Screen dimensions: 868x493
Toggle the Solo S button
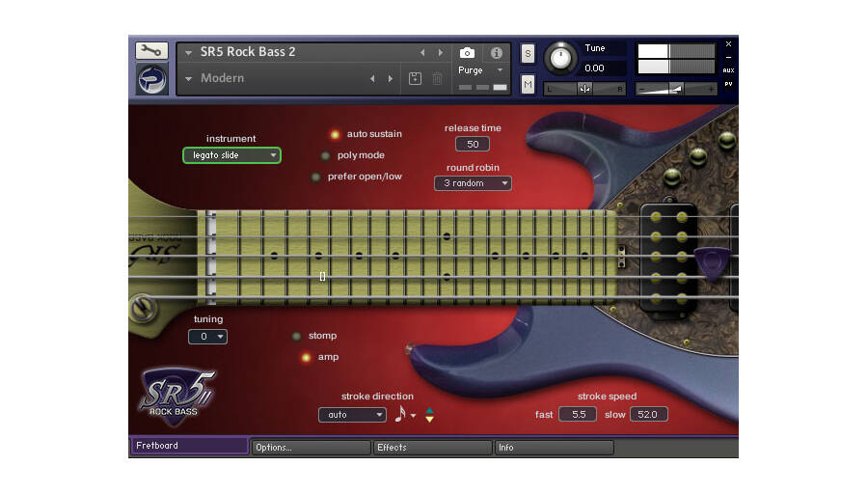point(528,54)
